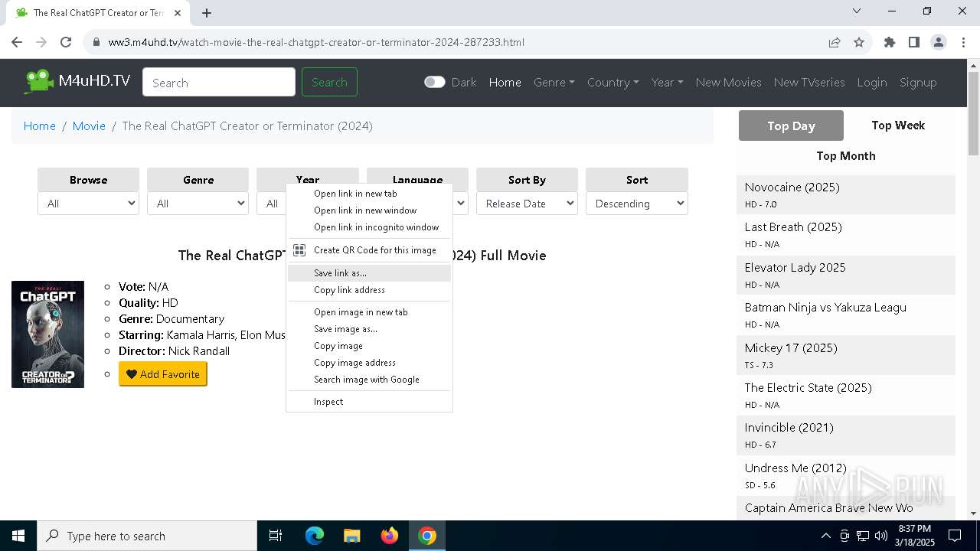980x551 pixels.
Task: Click the Add Favorite button
Action: click(x=163, y=374)
